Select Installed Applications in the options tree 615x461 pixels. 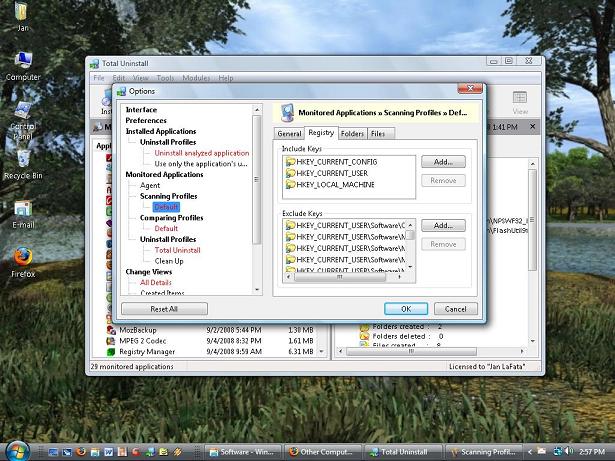[x=161, y=131]
